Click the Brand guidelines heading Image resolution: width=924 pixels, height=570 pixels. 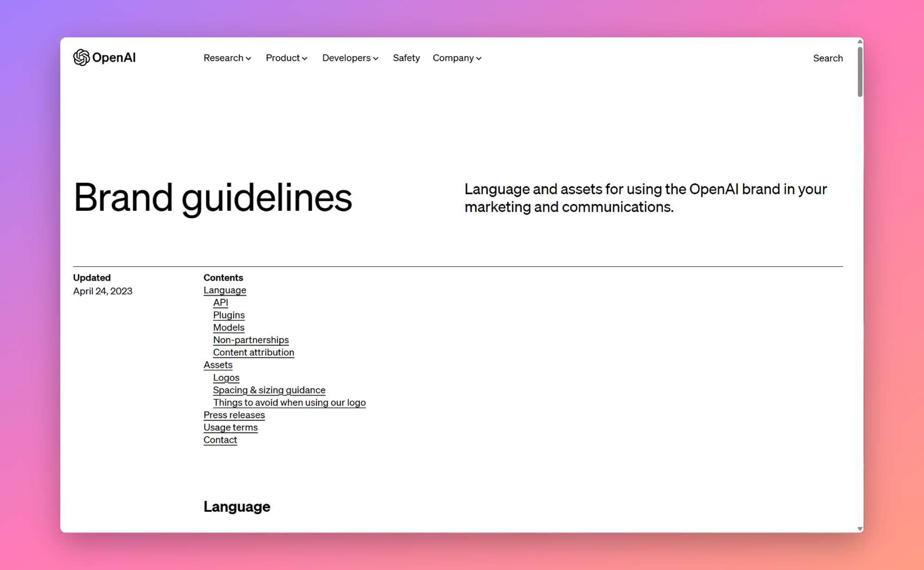coord(213,198)
